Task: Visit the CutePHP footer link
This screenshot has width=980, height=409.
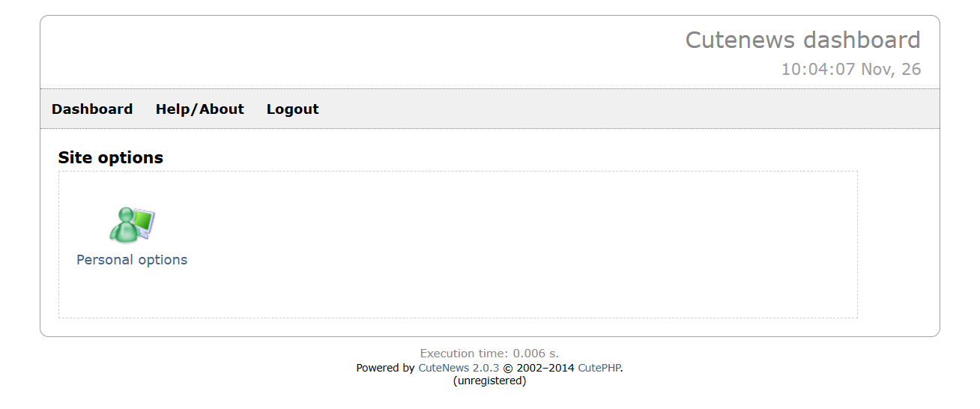Action: 599,368
